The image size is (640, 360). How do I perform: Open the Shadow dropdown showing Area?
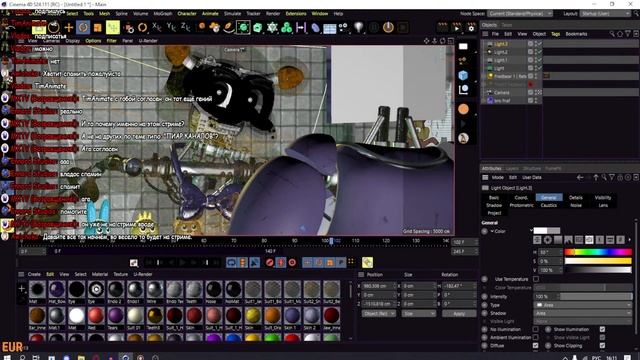click(583, 313)
